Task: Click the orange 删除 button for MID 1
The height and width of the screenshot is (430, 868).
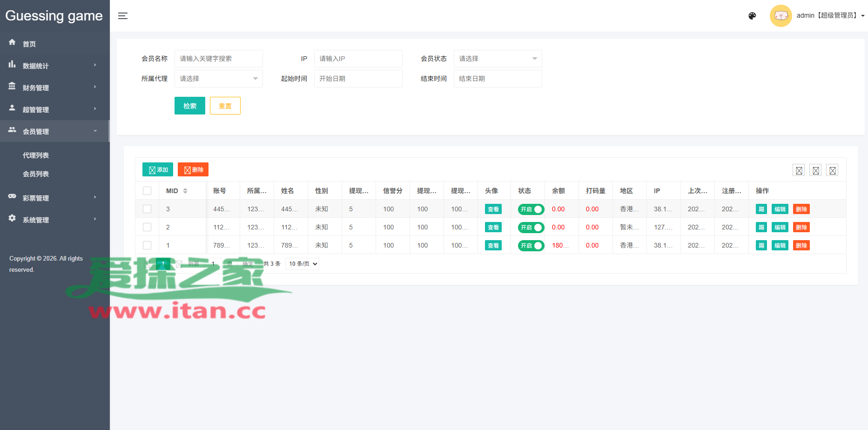Action: (801, 246)
